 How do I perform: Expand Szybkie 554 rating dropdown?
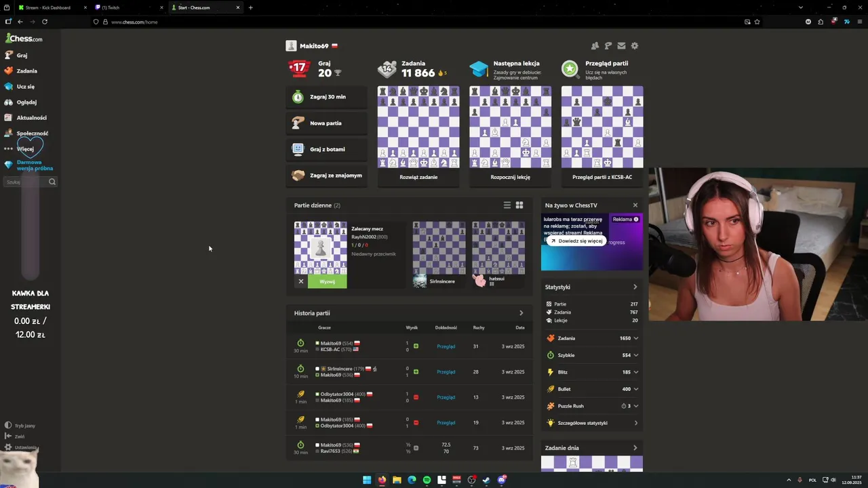[635, 355]
